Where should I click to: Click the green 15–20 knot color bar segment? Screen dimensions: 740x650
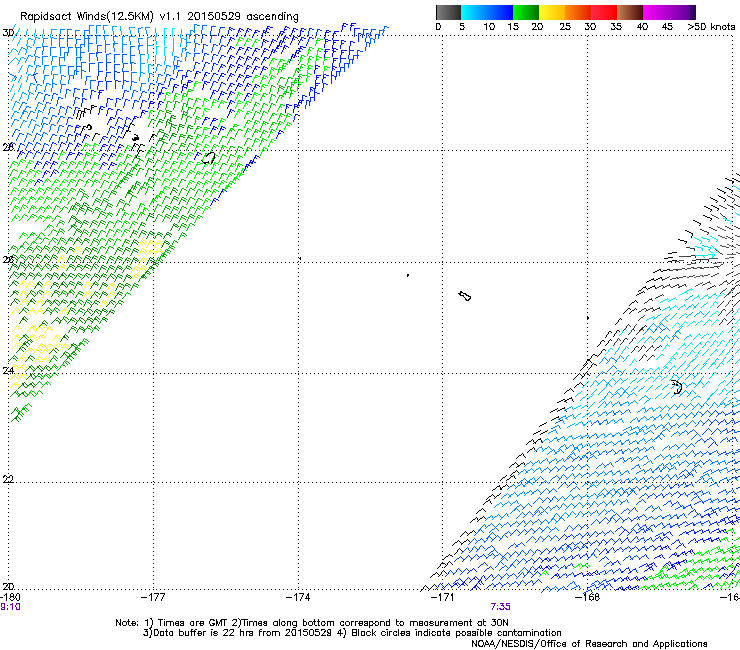coord(526,12)
